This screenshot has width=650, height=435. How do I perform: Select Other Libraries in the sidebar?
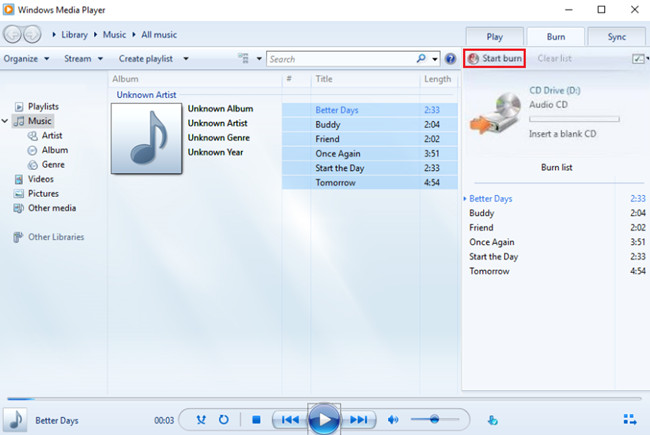tap(55, 237)
